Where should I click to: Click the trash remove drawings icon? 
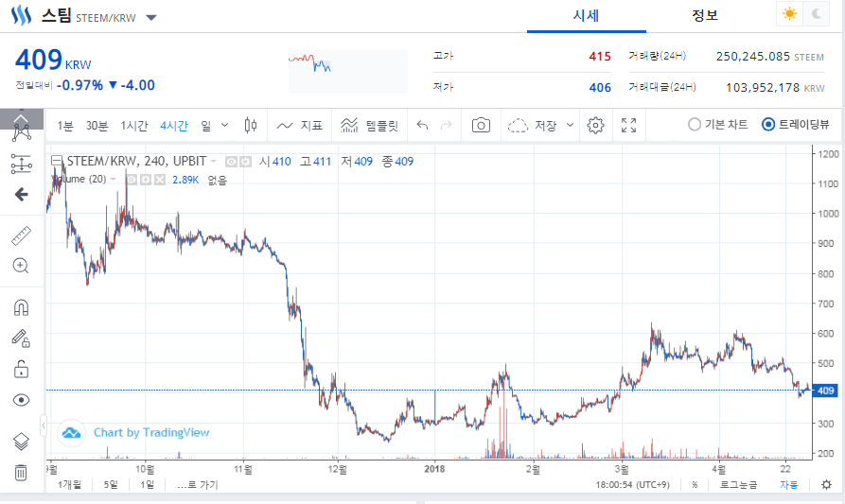[x=21, y=472]
